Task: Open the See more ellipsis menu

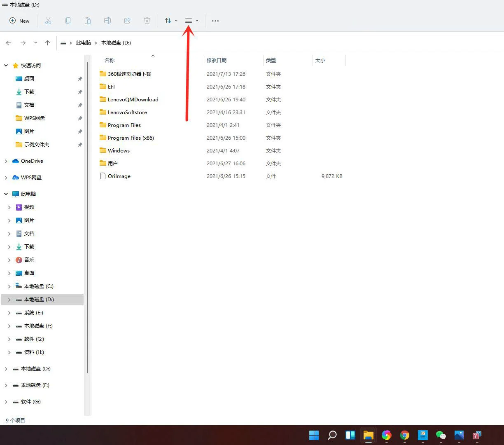Action: 215,21
